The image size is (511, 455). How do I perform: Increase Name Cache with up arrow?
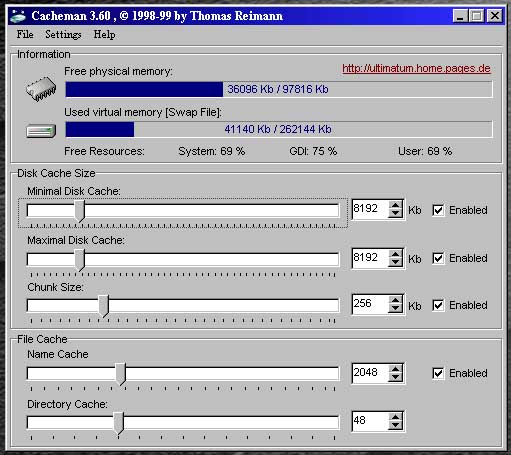coord(395,369)
